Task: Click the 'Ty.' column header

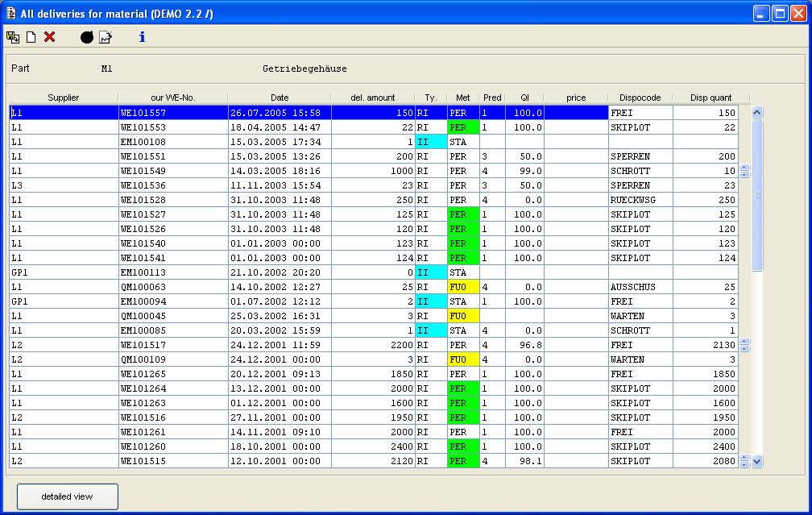Action: (431, 98)
